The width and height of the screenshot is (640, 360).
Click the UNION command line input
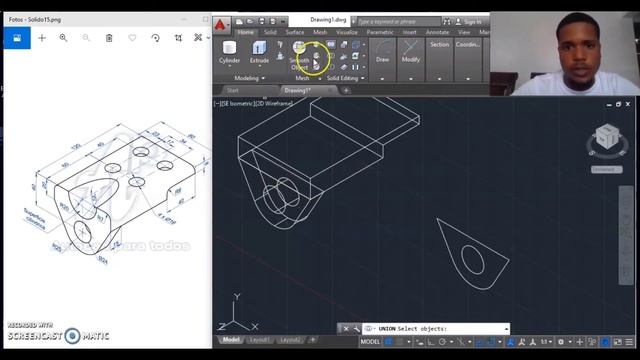pos(436,329)
